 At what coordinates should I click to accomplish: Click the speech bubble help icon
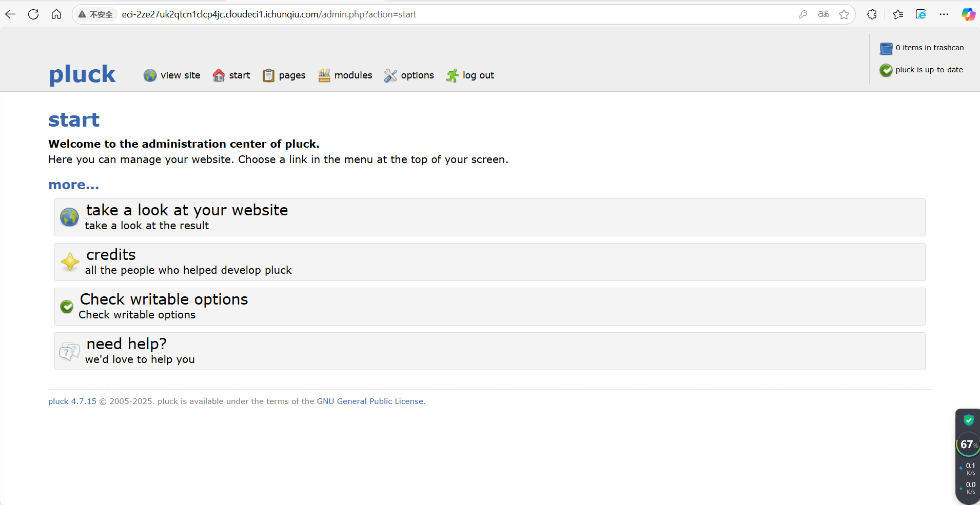69,352
